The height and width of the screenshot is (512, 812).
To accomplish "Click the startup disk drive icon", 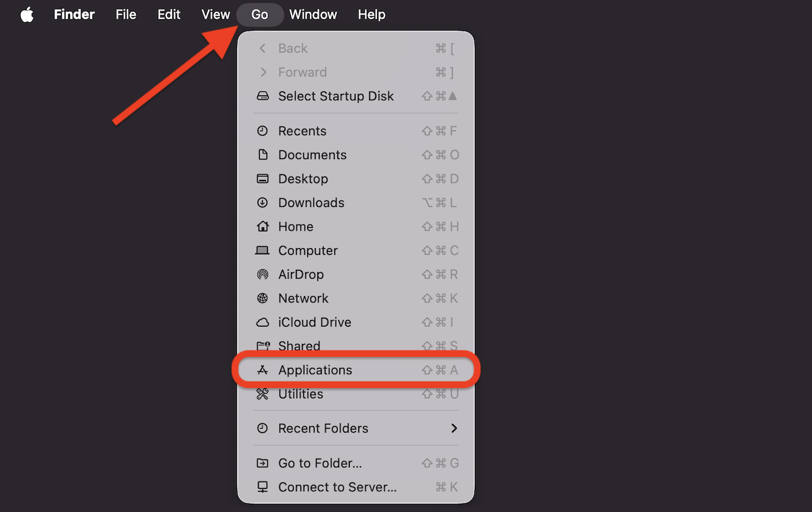I will coord(263,96).
